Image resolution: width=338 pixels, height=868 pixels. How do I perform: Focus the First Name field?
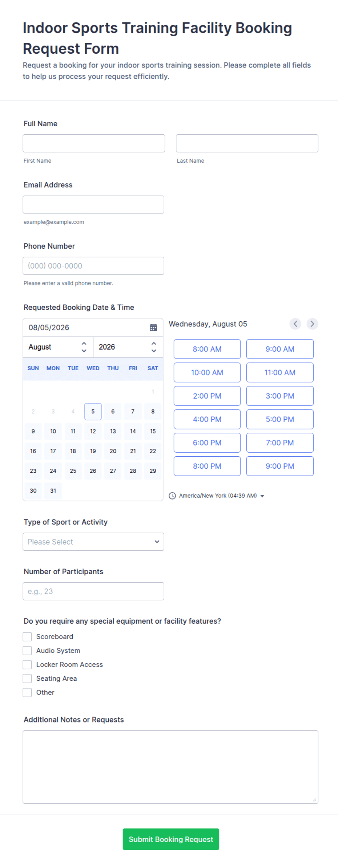tap(94, 143)
